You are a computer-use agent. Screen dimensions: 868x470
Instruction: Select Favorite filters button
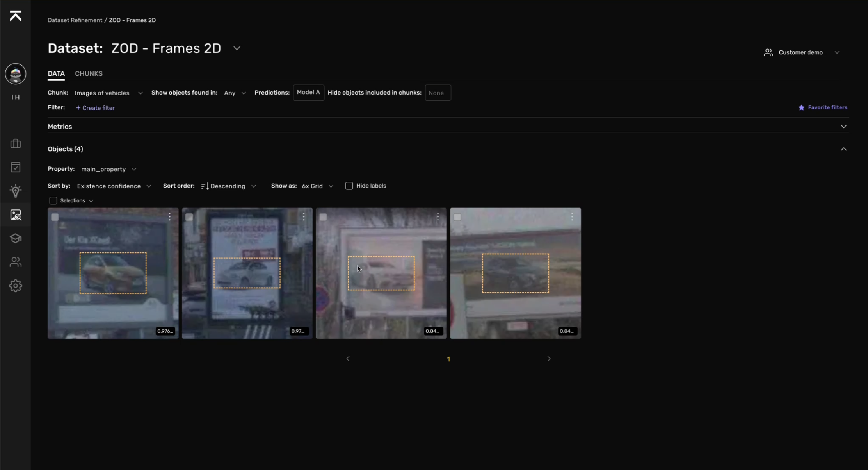click(x=822, y=107)
